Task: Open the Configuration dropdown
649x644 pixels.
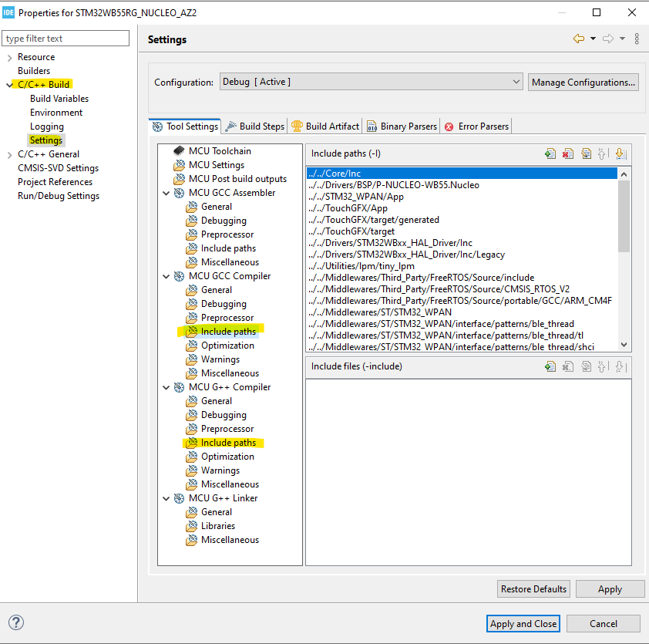Action: pyautogui.click(x=372, y=82)
